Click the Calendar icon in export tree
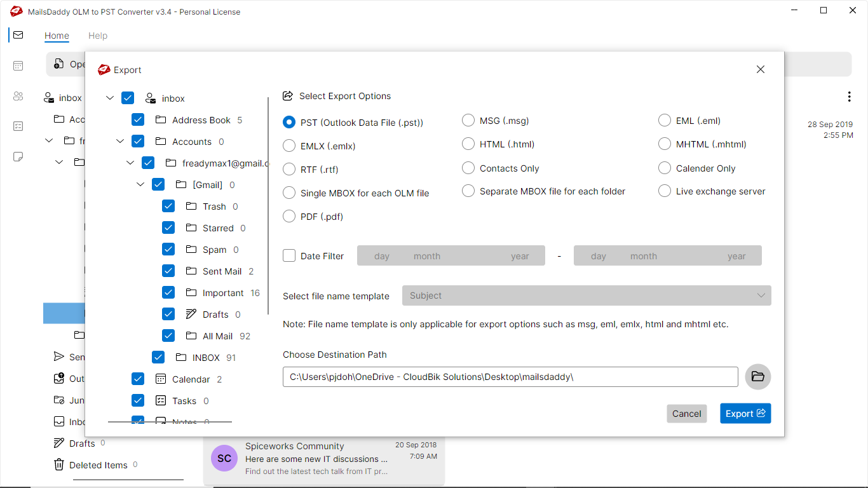868x488 pixels. (161, 379)
